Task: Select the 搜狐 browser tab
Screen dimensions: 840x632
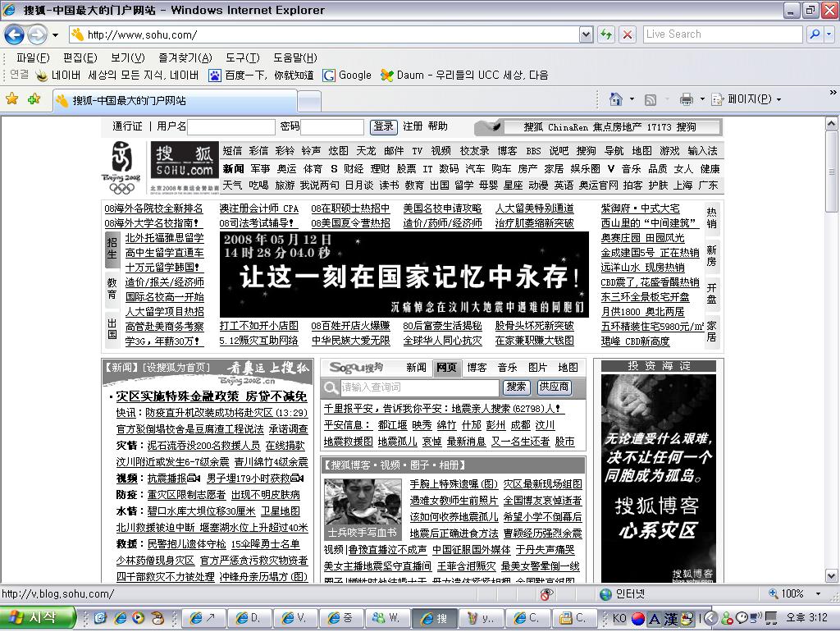Action: pyautogui.click(x=175, y=100)
